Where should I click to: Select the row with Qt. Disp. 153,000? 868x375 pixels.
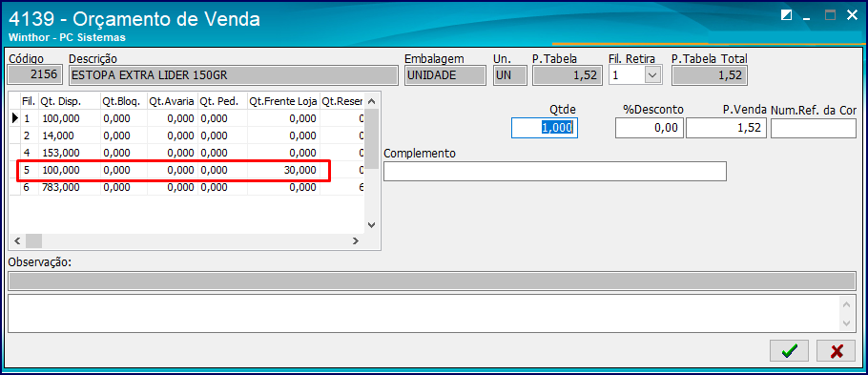[x=188, y=153]
